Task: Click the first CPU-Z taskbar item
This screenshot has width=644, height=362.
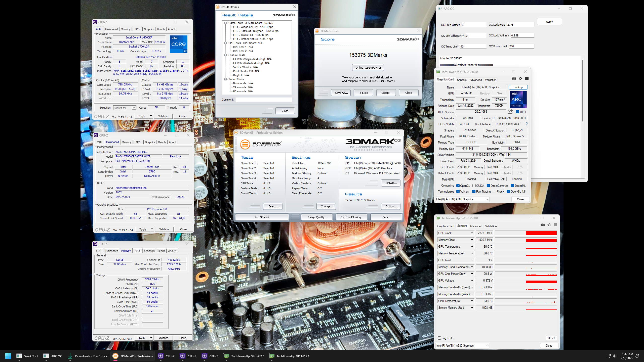Action: click(166, 356)
